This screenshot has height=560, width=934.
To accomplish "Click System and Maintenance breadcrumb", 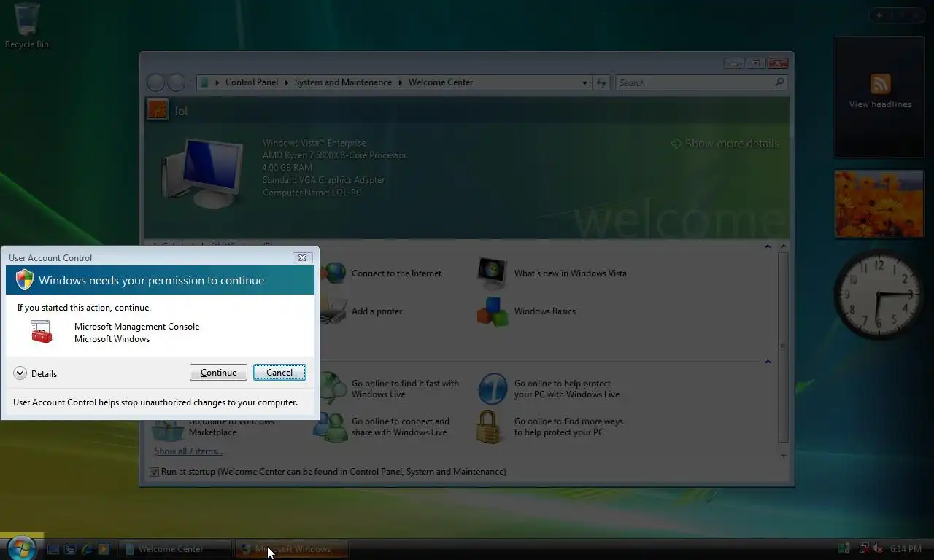I will 343,82.
